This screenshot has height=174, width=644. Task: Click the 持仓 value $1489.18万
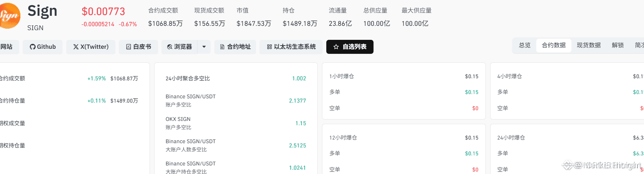coord(300,24)
